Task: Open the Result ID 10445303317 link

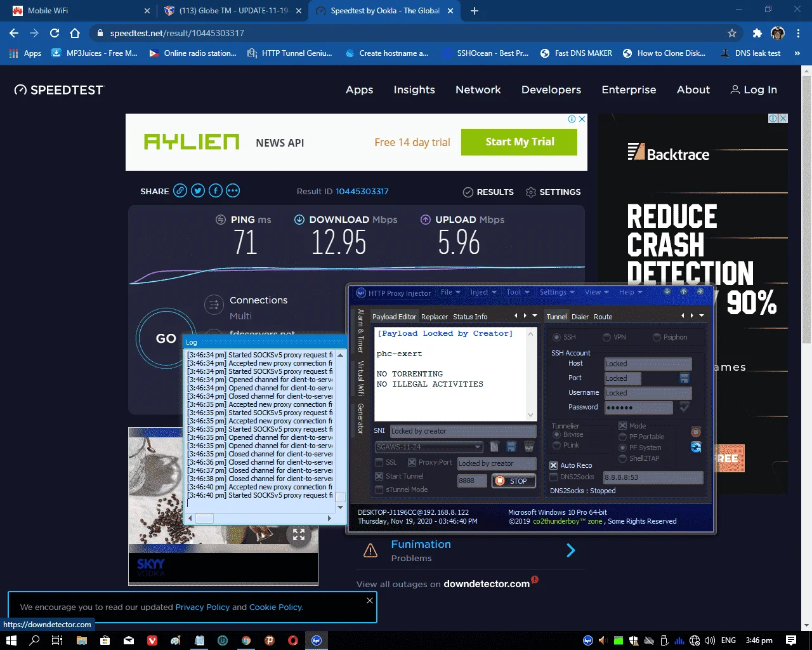Action: [x=362, y=191]
